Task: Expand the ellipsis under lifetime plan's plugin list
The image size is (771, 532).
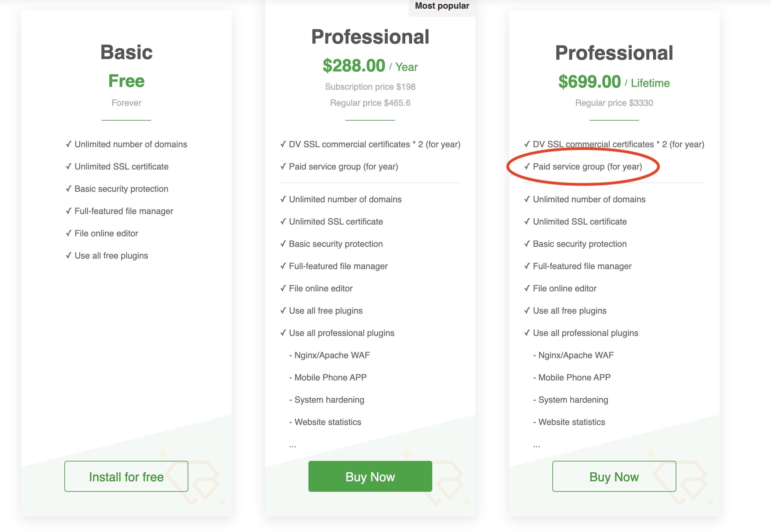Action: [x=537, y=446]
